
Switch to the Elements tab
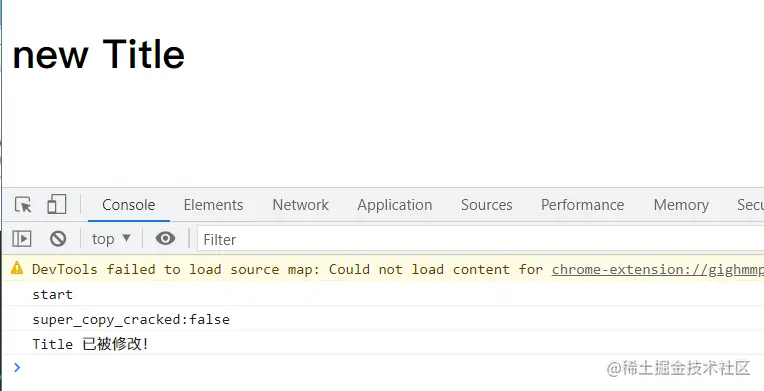213,205
